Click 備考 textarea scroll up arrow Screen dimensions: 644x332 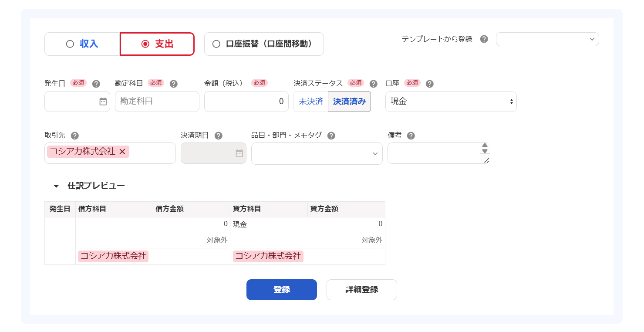tap(485, 146)
